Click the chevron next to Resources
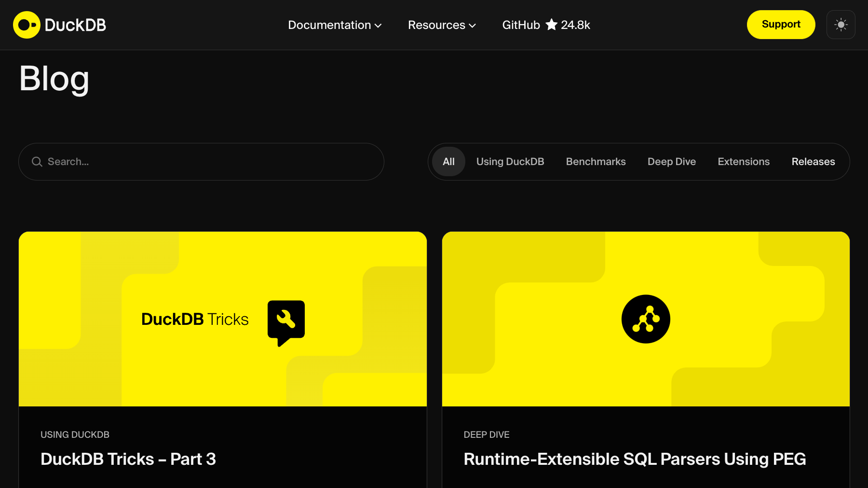Viewport: 868px width, 488px height. click(473, 26)
